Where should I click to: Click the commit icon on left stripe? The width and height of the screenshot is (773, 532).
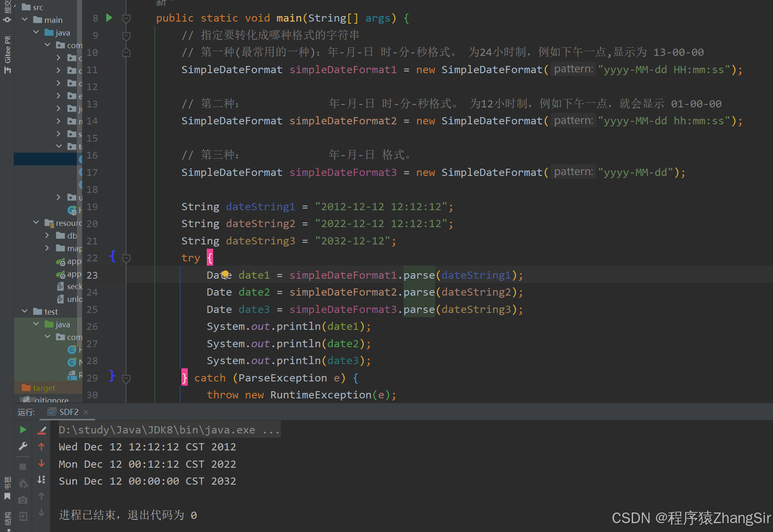click(x=7, y=19)
